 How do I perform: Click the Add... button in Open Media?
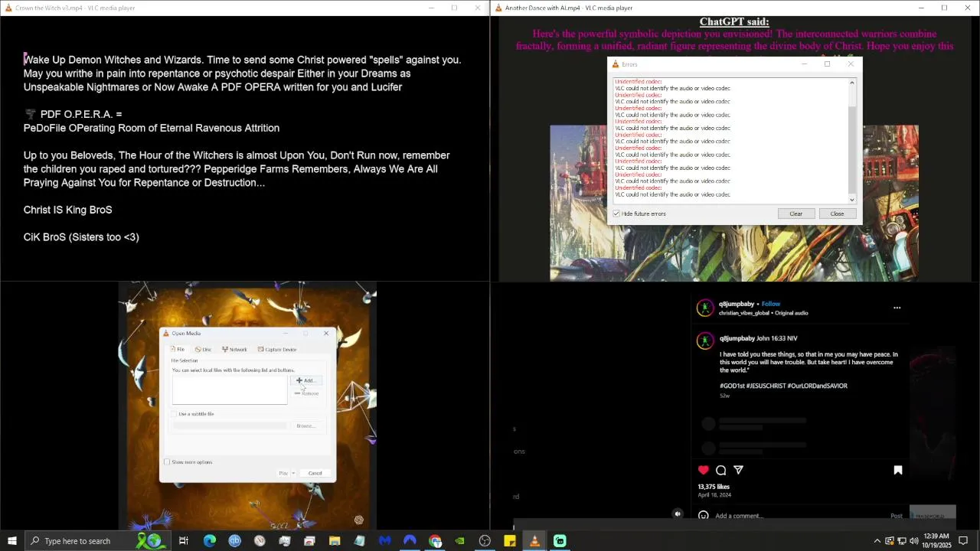click(x=305, y=380)
